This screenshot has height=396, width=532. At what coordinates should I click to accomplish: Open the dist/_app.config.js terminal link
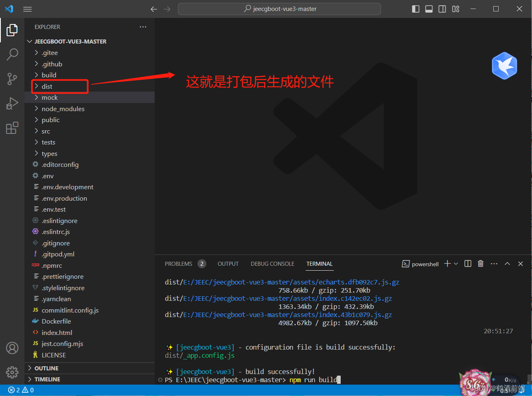pos(200,355)
